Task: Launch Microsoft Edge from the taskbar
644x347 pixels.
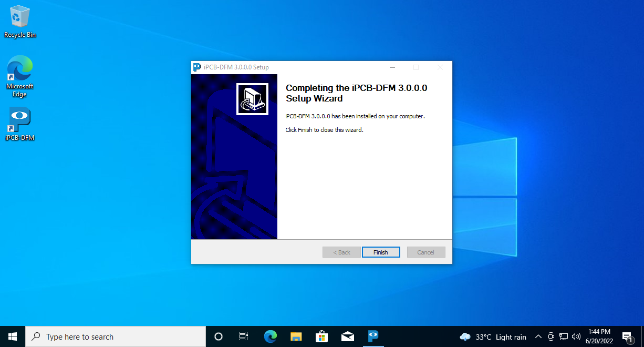Action: click(x=270, y=336)
